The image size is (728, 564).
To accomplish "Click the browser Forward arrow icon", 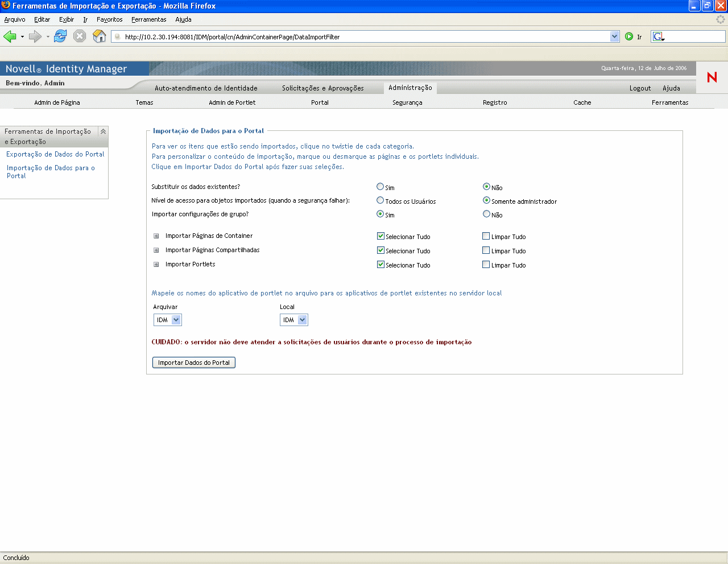I will (35, 36).
